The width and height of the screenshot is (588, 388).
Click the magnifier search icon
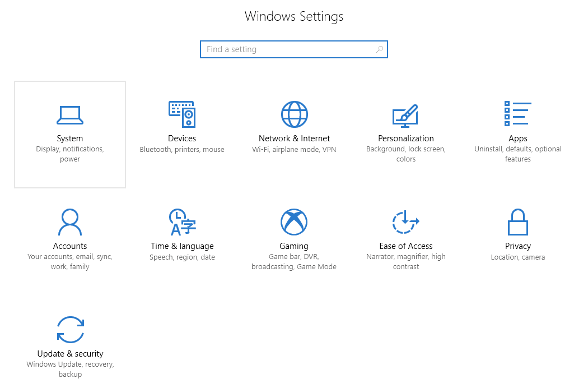tap(380, 49)
